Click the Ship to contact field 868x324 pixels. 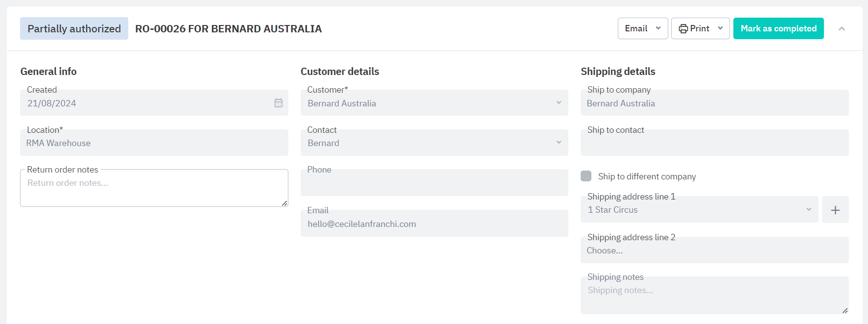pos(714,144)
